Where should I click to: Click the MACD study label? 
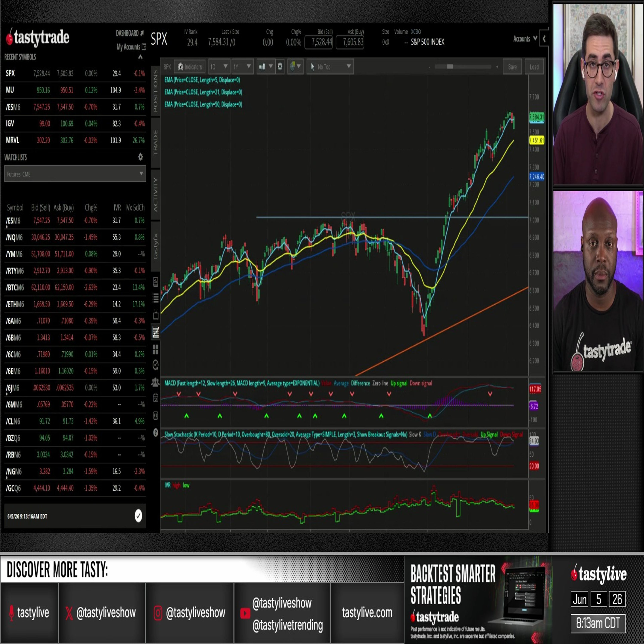coord(242,383)
